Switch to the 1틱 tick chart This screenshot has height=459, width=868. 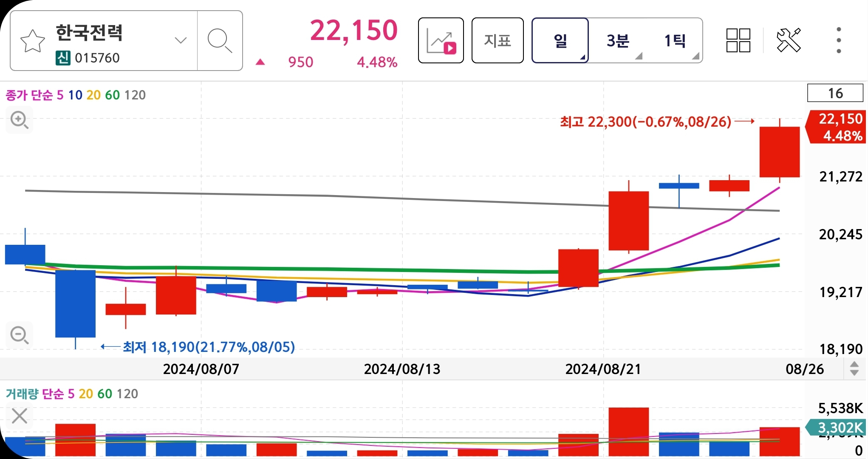[675, 41]
